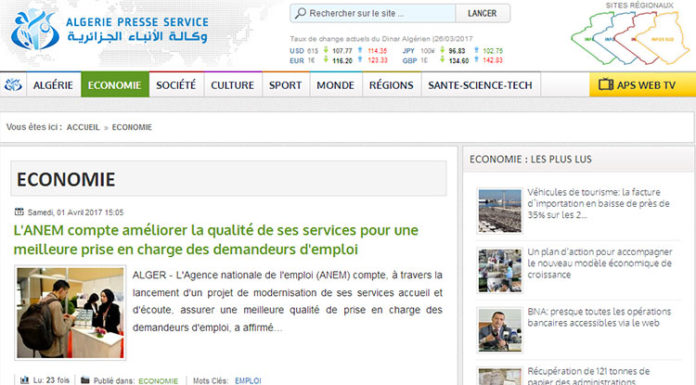Open Un plan d'action article link
The height and width of the screenshot is (385, 696).
click(x=600, y=263)
